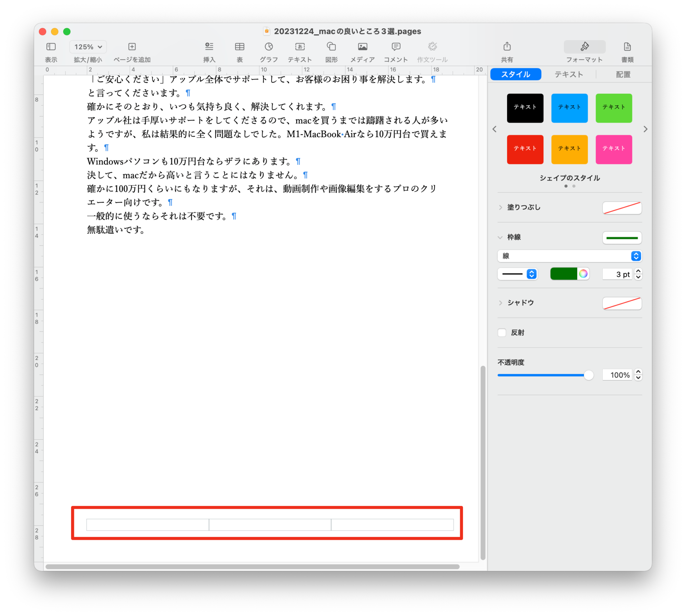
Task: Open the 図形 shapes icon
Action: click(x=331, y=47)
